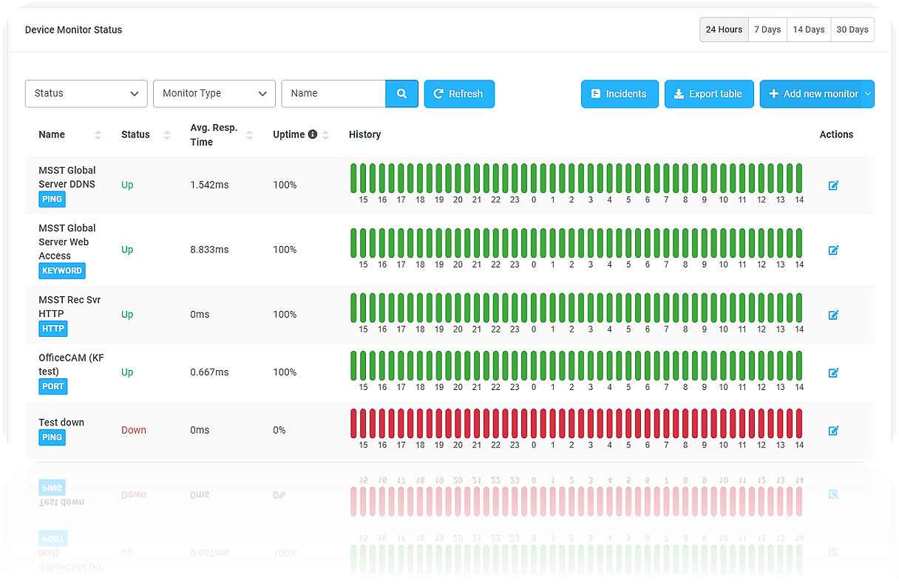Edit the Test down monitor
Screen dimensions: 899x588
[833, 431]
